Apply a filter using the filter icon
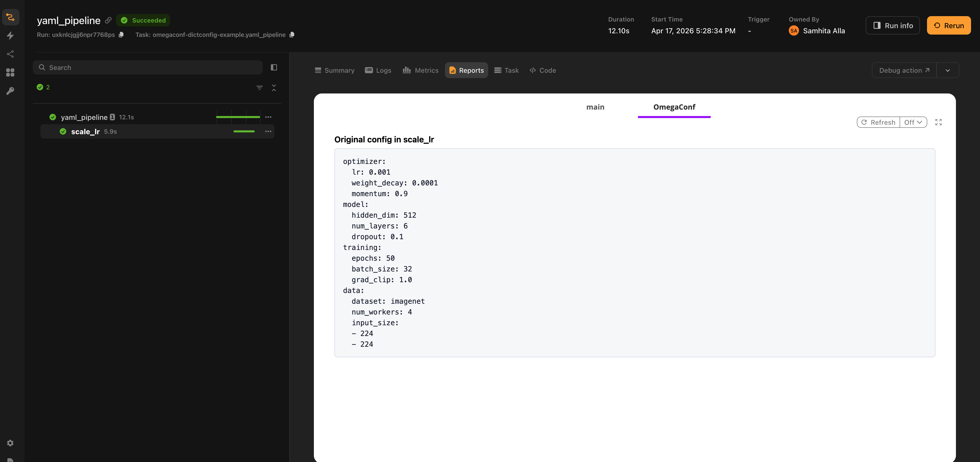Viewport: 980px width, 462px height. tap(260, 87)
